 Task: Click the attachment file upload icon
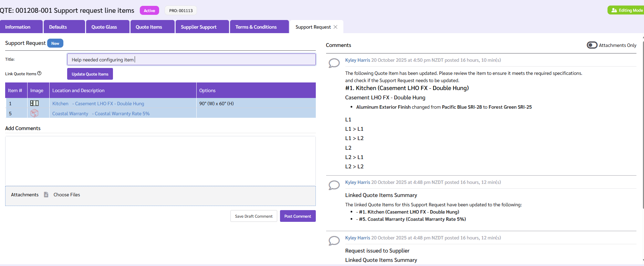tap(46, 195)
